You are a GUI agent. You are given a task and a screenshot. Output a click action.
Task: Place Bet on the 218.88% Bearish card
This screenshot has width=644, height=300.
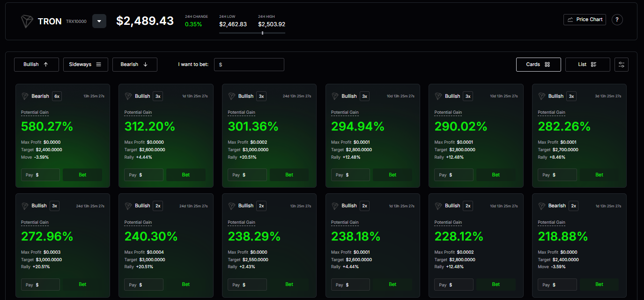click(600, 284)
